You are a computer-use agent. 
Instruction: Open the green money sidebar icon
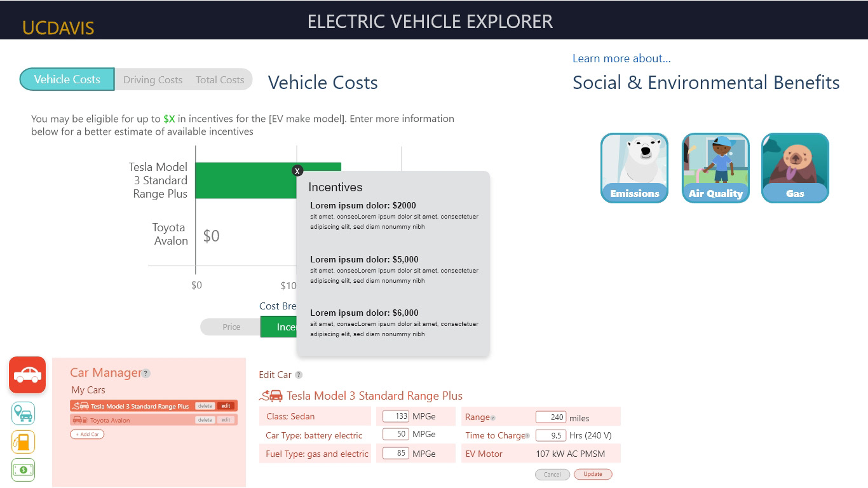[24, 470]
